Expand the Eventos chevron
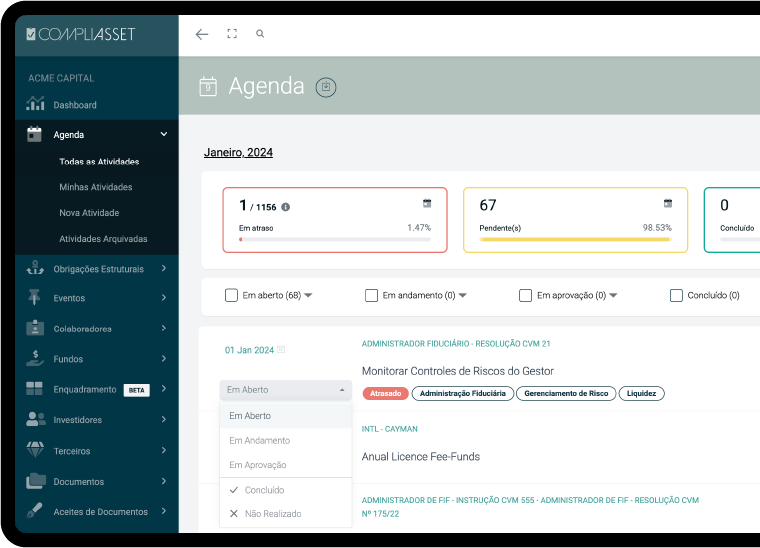Image resolution: width=760 pixels, height=548 pixels. 164,297
